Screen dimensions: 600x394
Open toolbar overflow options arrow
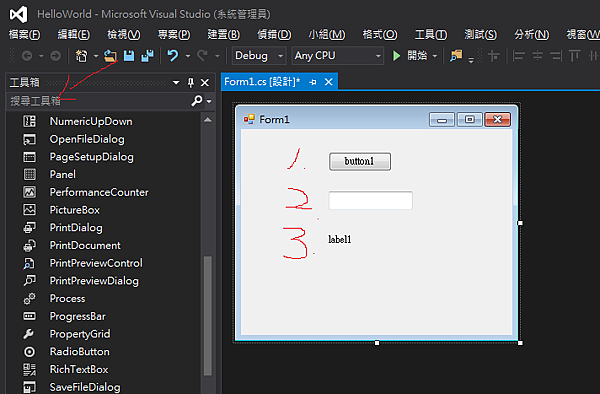471,59
